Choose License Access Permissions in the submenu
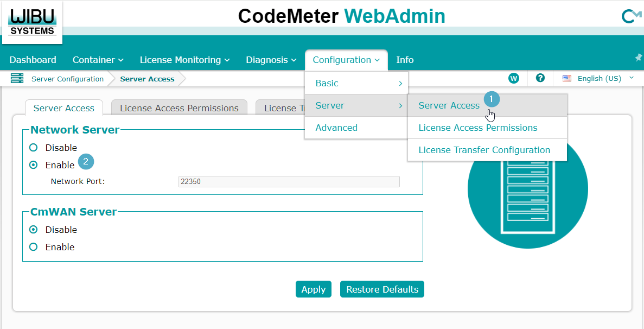Image resolution: width=644 pixels, height=329 pixels. [x=487, y=128]
